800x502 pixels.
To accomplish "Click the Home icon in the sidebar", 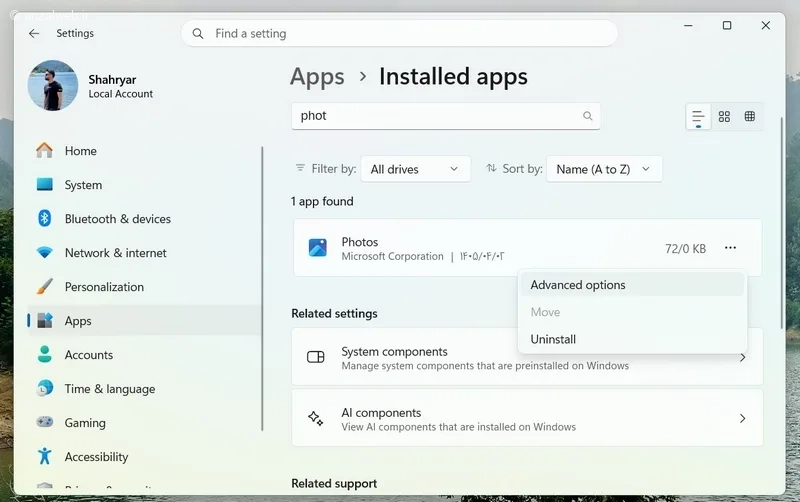I will (44, 150).
